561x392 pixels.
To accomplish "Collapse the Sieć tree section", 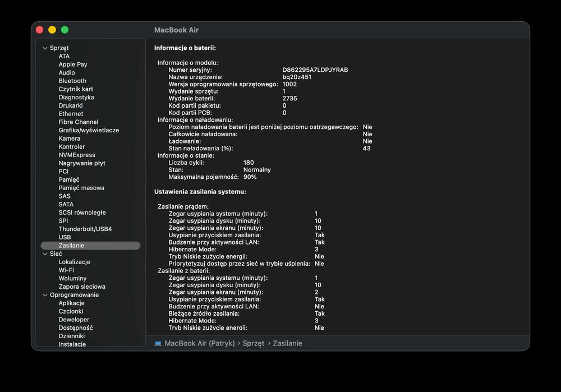I will pyautogui.click(x=45, y=254).
